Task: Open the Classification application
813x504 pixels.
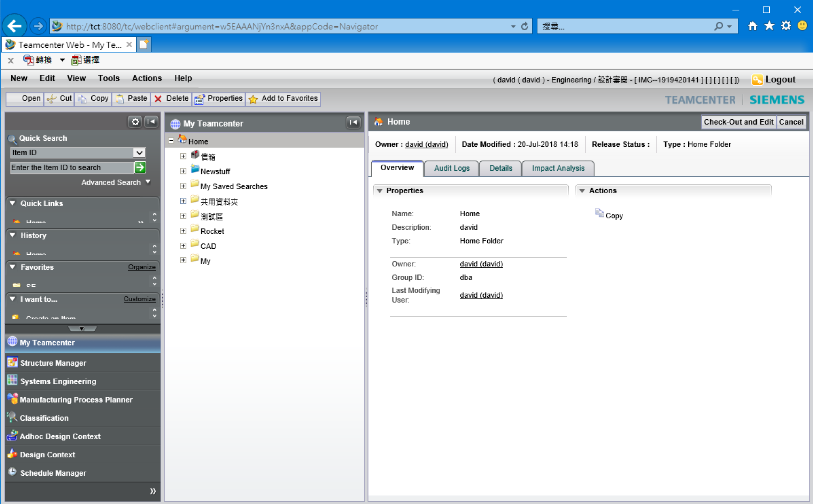Action: coord(44,418)
